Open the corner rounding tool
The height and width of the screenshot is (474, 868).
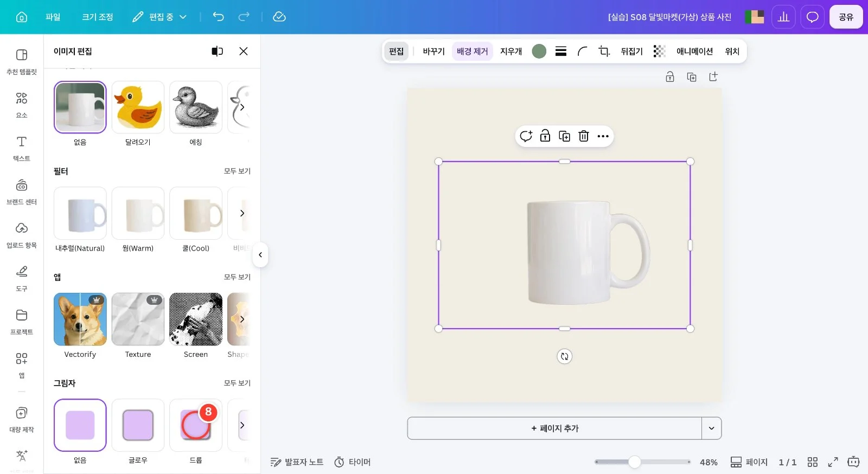pyautogui.click(x=583, y=52)
